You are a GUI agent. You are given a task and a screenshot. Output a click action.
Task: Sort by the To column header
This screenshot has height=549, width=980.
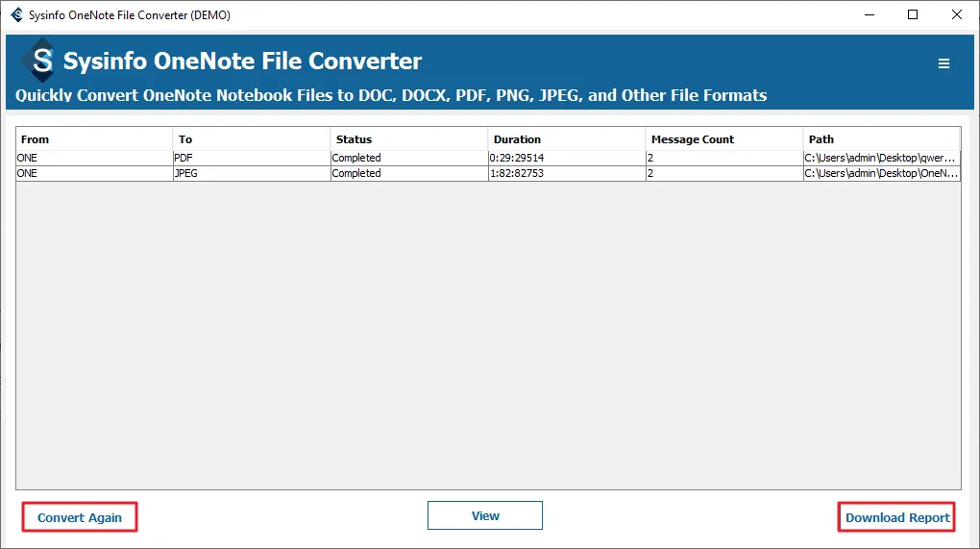click(252, 138)
